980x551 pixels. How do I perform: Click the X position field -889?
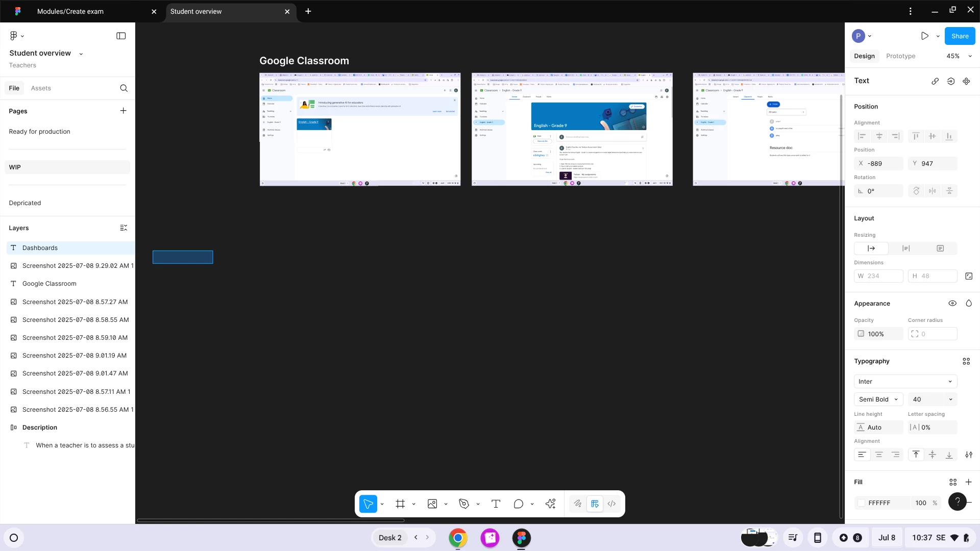(x=878, y=164)
